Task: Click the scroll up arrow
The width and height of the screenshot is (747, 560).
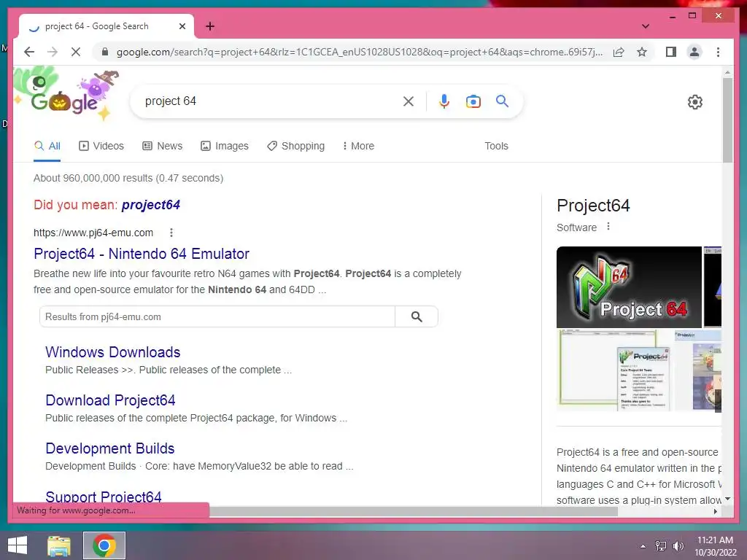Action: pyautogui.click(x=727, y=72)
